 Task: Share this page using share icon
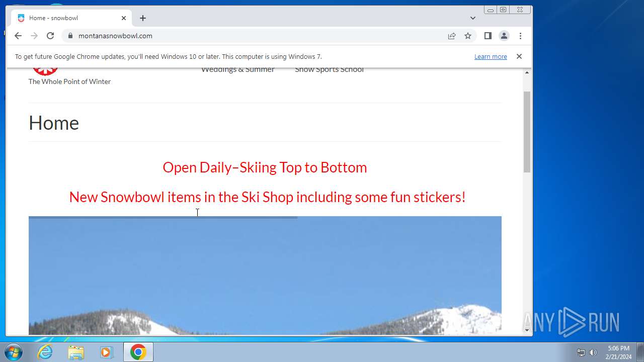[452, 36]
